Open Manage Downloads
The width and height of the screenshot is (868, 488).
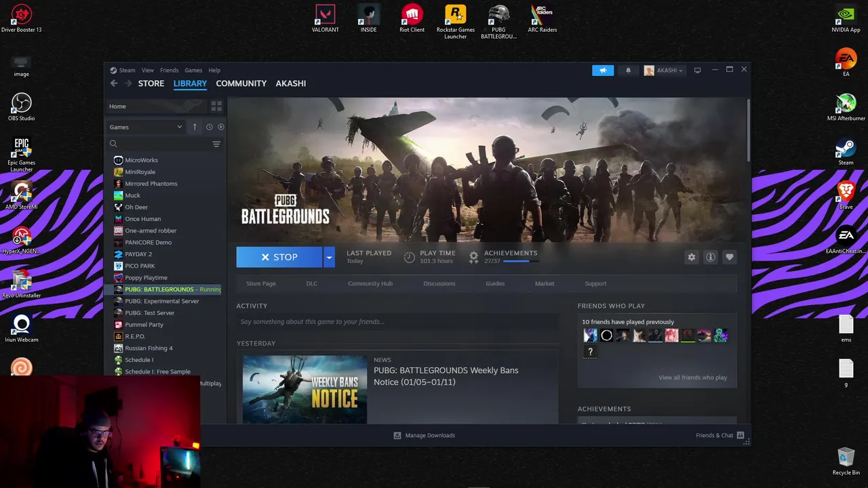click(x=425, y=435)
